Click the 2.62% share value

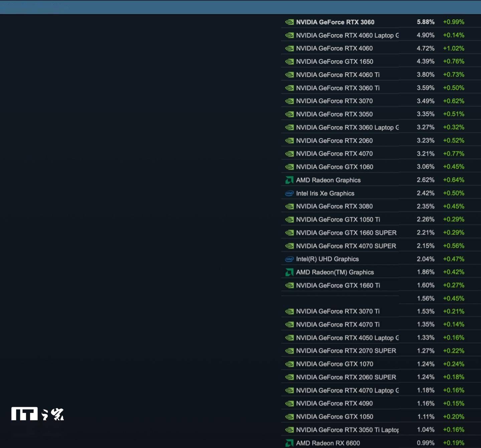coord(426,180)
